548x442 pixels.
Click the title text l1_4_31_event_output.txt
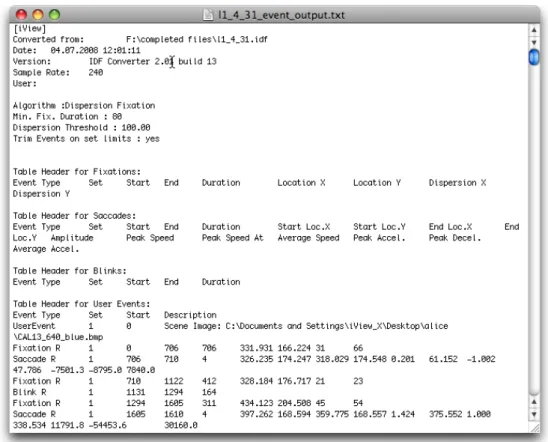pyautogui.click(x=281, y=15)
